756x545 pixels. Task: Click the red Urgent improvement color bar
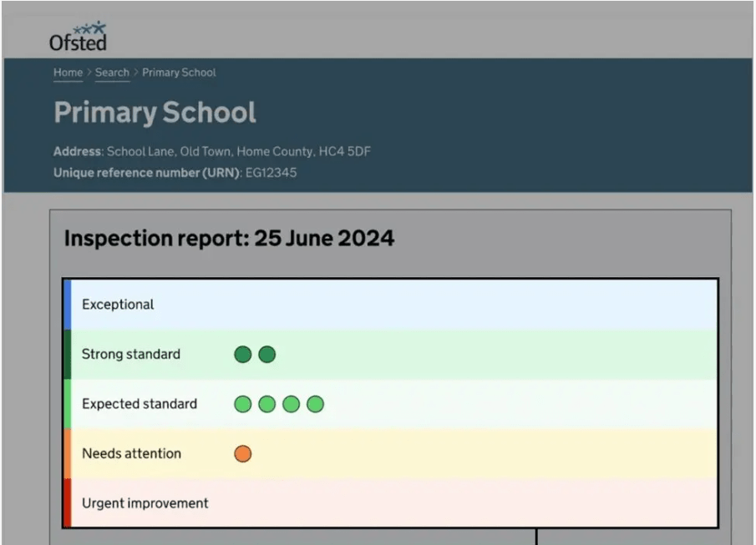(x=68, y=502)
